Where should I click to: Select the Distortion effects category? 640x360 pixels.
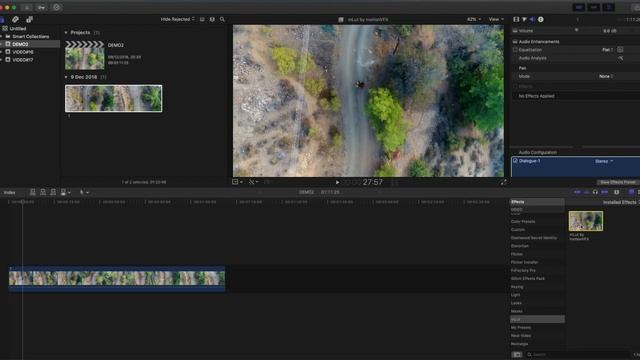pyautogui.click(x=520, y=246)
